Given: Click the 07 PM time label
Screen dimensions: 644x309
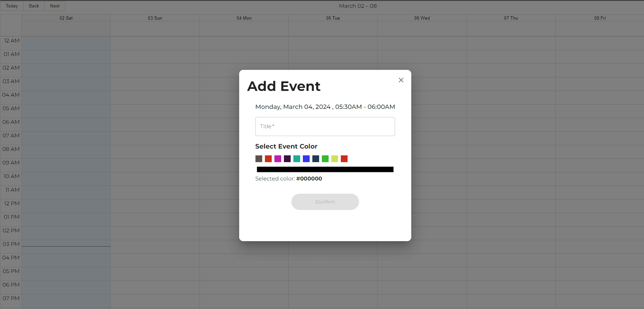Looking at the screenshot, I should (11, 298).
